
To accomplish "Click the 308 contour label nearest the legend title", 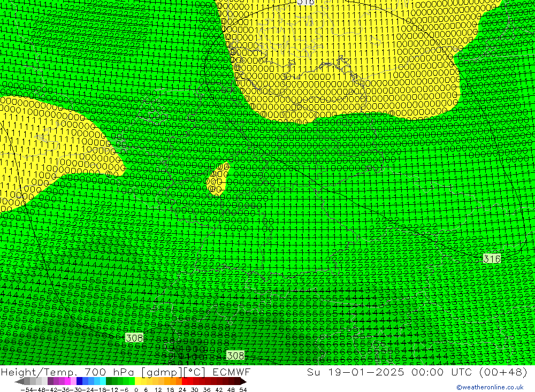I will point(235,356).
